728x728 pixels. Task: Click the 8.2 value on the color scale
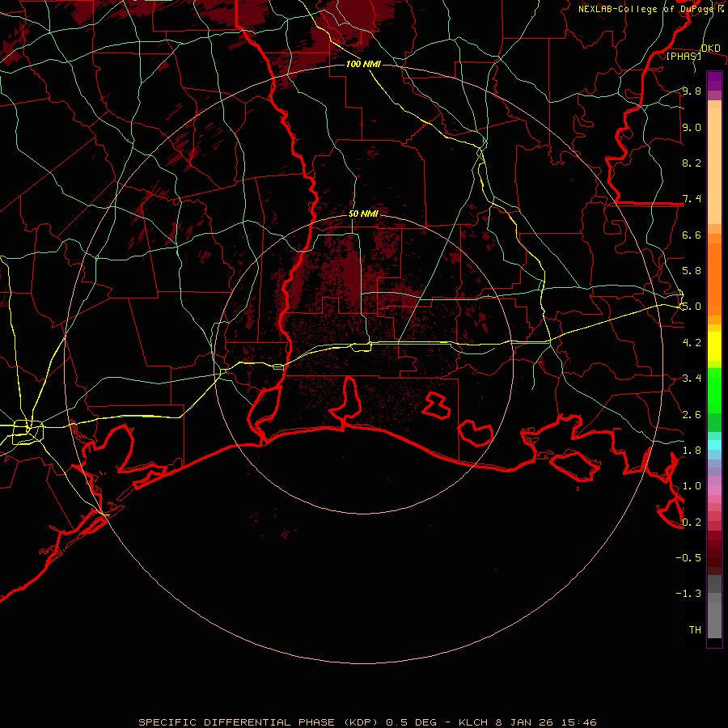(692, 163)
